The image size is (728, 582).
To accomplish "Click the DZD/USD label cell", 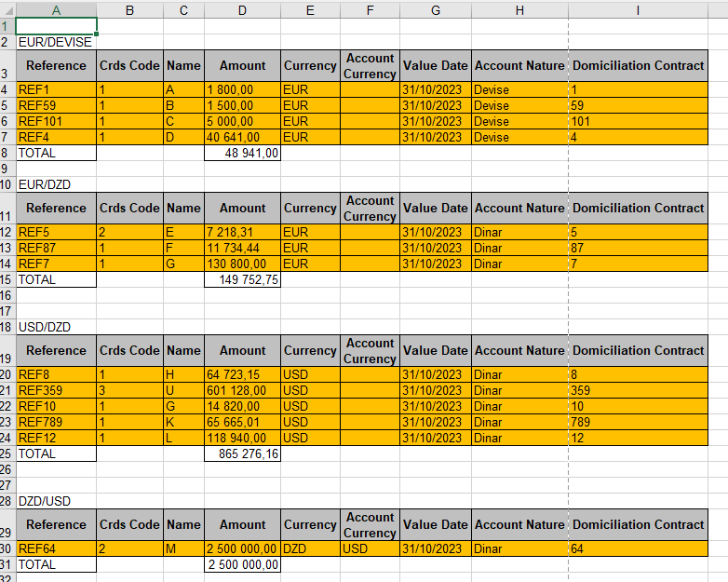I will pos(56,501).
